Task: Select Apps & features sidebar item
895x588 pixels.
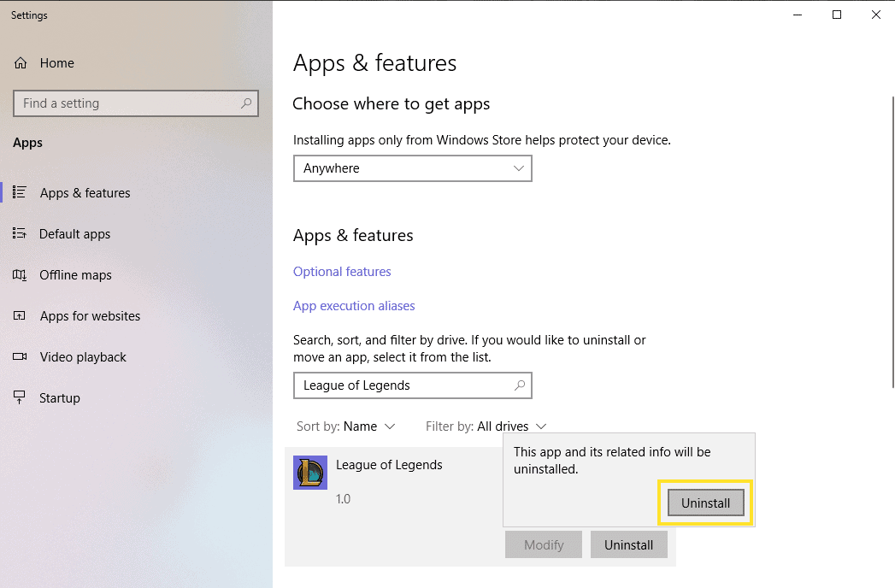Action: click(x=85, y=193)
